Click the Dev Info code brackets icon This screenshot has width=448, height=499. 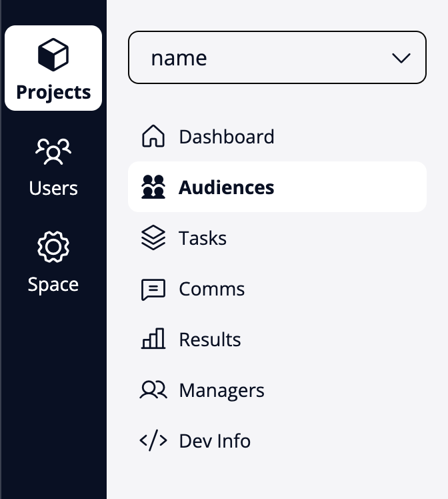pyautogui.click(x=153, y=441)
